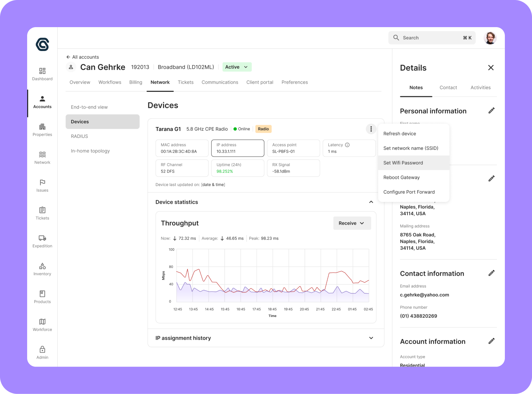Viewport: 532px width, 394px height.
Task: Click the MAC address field
Action: 182,148
